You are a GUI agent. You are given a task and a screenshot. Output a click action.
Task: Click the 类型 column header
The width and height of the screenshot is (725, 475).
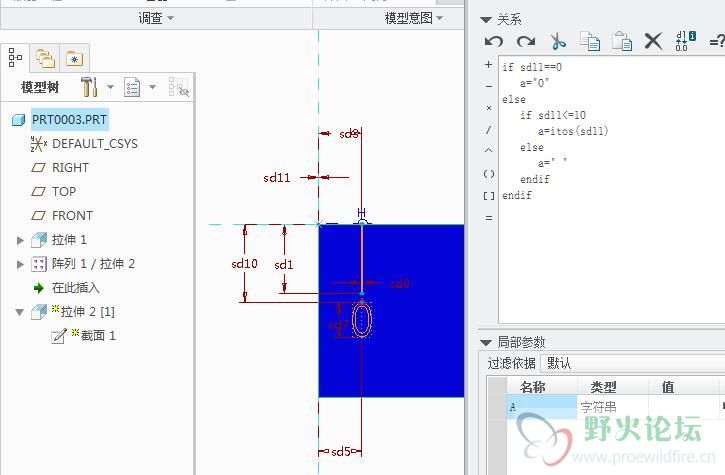[x=613, y=387]
